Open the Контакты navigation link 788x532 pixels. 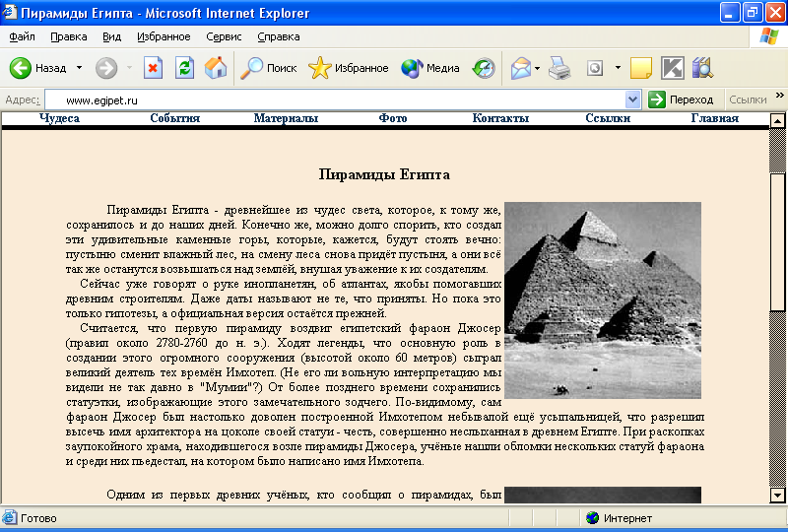pos(500,118)
